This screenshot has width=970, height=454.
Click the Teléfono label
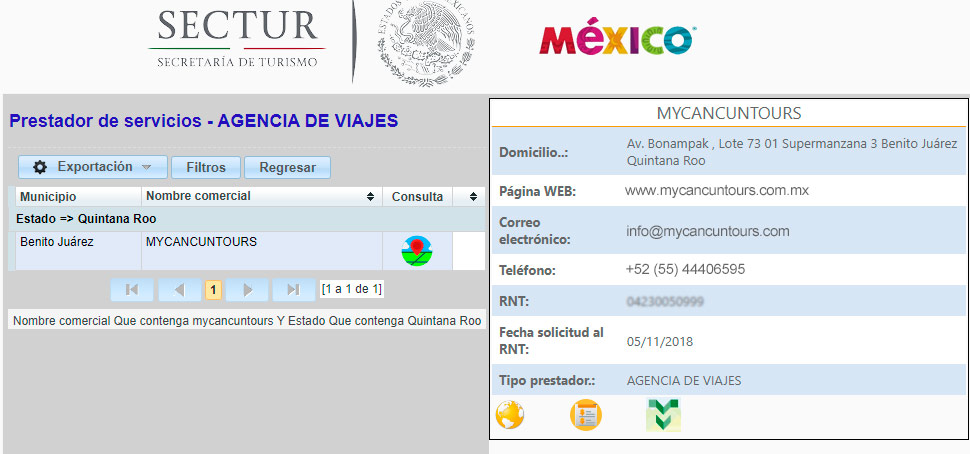click(x=527, y=270)
